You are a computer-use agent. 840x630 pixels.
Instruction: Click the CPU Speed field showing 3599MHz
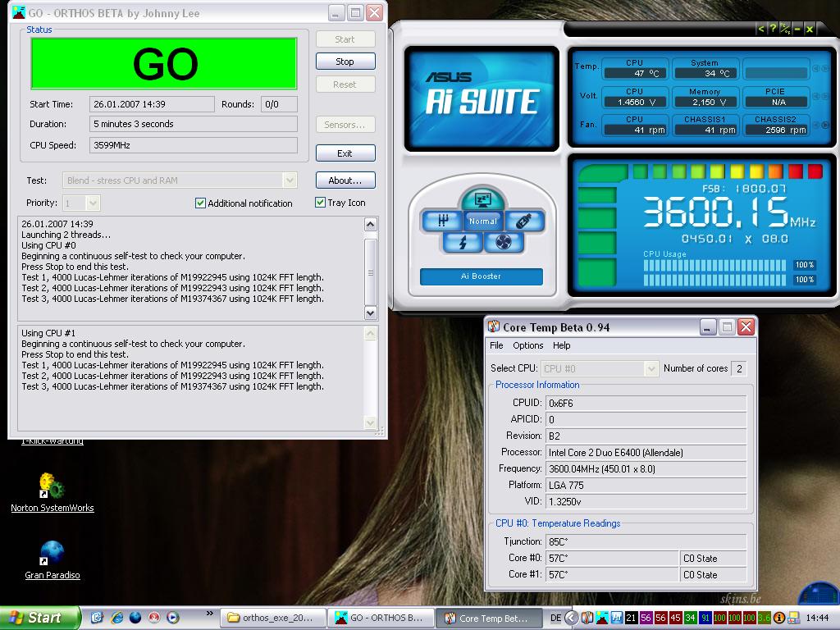click(x=194, y=145)
